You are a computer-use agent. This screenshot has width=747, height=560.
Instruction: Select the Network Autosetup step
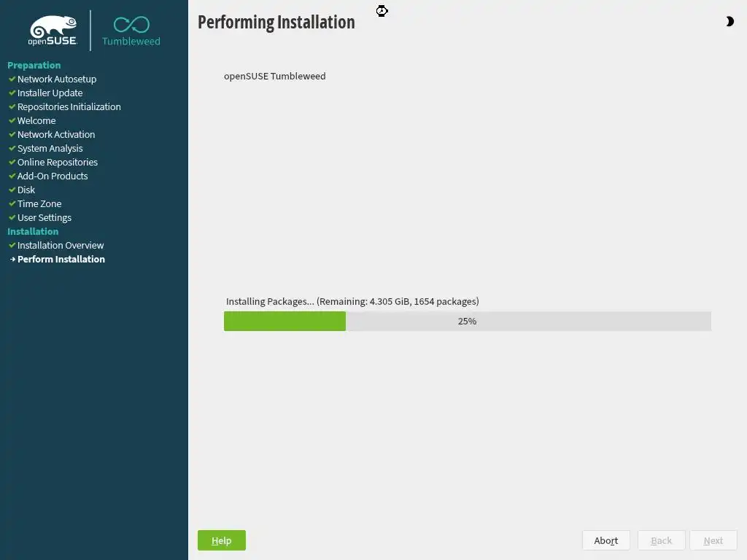(x=57, y=79)
